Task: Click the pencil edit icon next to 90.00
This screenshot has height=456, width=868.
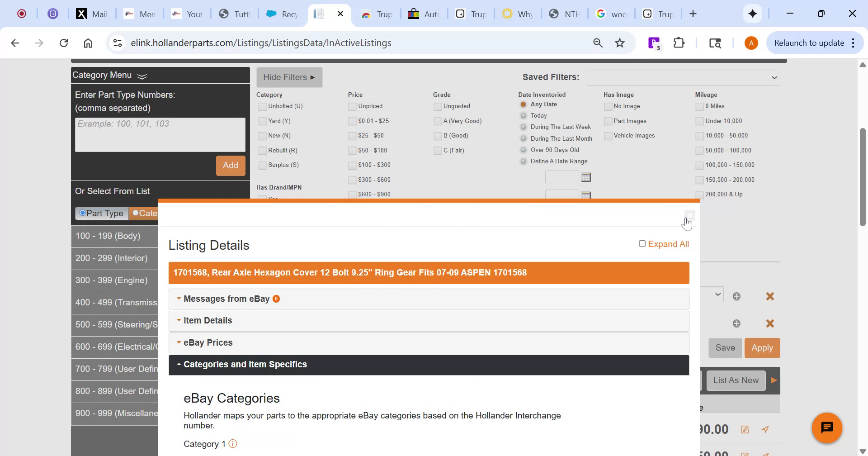Action: [745, 429]
